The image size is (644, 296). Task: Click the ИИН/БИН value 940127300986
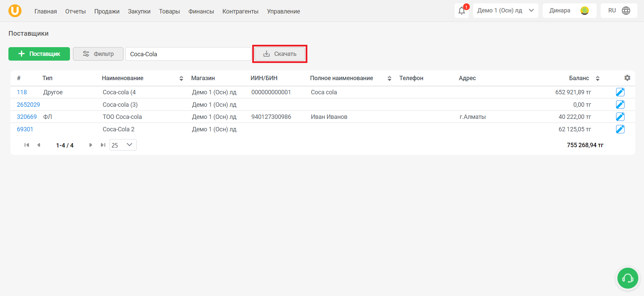pos(271,117)
